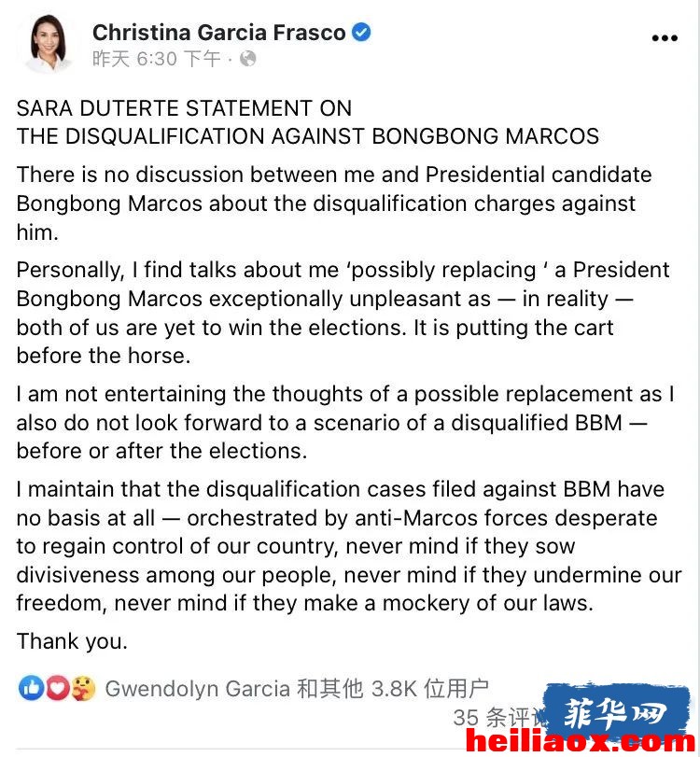This screenshot has width=700, height=757.
Task: Click the paragraph starting 'I maintain that'
Action: tap(349, 546)
